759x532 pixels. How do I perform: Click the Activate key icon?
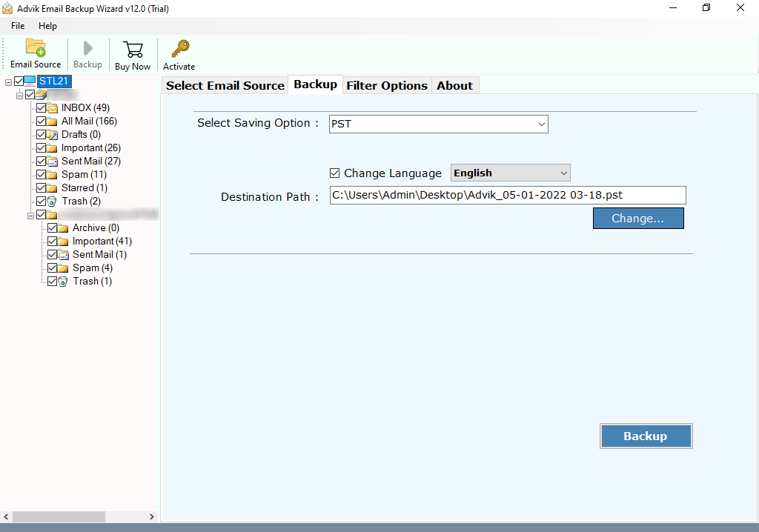[180, 49]
